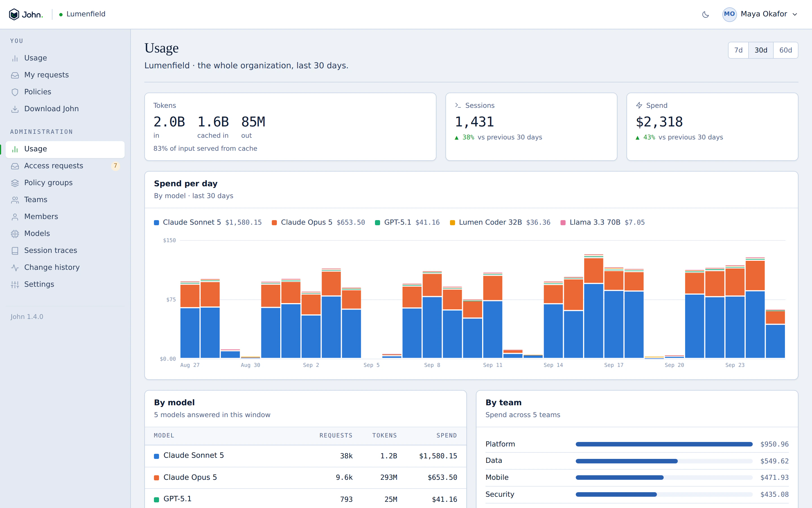Open Models in the sidebar
Image resolution: width=812 pixels, height=508 pixels.
pos(65,233)
